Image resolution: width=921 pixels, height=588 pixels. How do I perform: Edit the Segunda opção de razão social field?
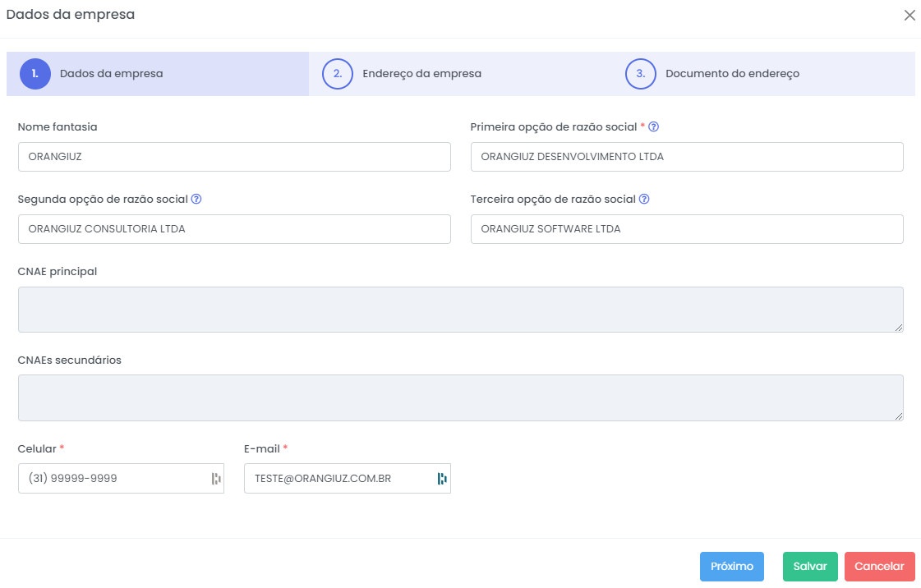(234, 229)
